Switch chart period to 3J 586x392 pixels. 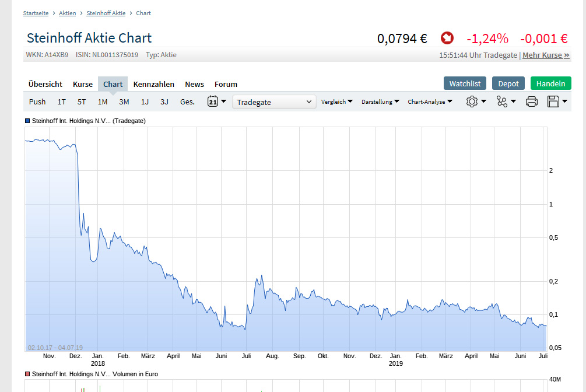click(x=164, y=101)
